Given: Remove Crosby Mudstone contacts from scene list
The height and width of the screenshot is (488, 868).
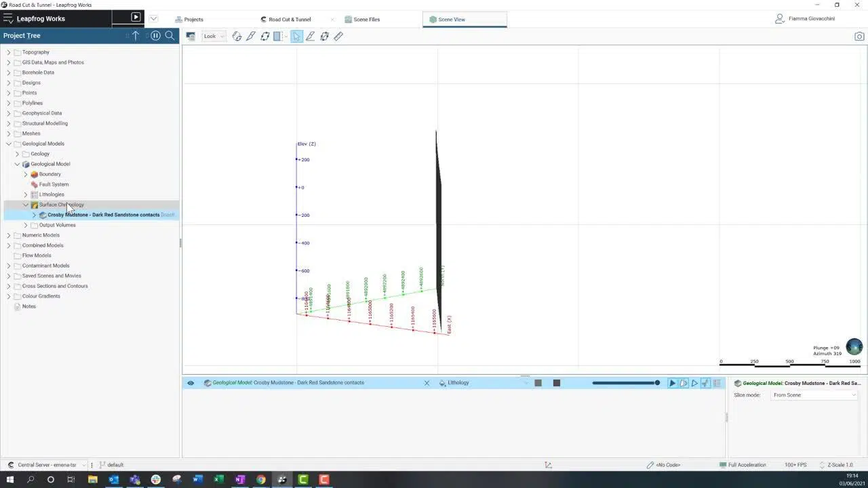Looking at the screenshot, I should [427, 383].
